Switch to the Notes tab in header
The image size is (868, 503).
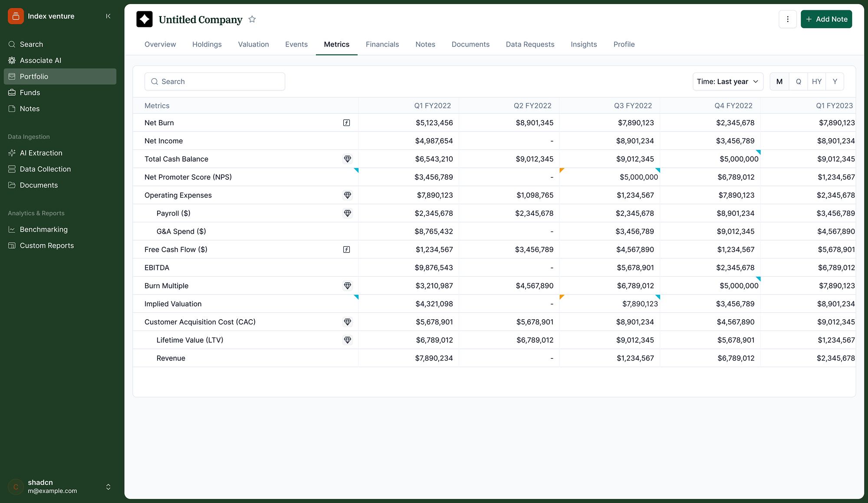point(425,44)
